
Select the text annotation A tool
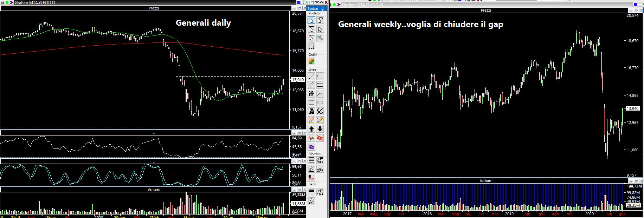coord(311,111)
